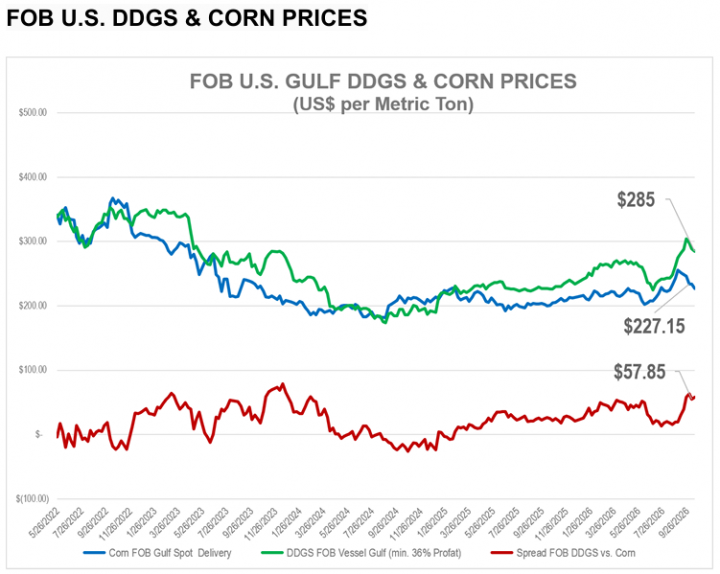Click the green DDGS FOB Vessel legend swatch

click(272, 553)
